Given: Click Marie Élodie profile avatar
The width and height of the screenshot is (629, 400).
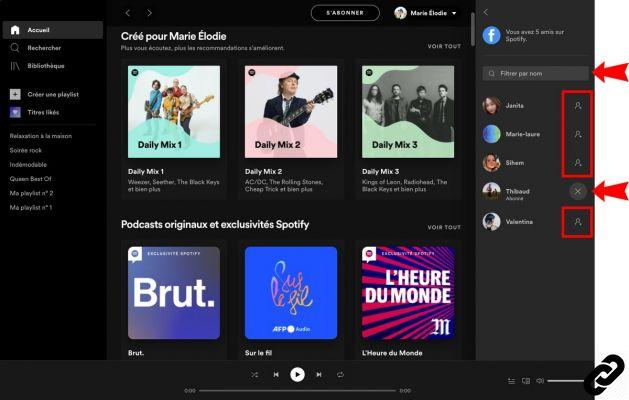Looking at the screenshot, I should click(x=400, y=13).
